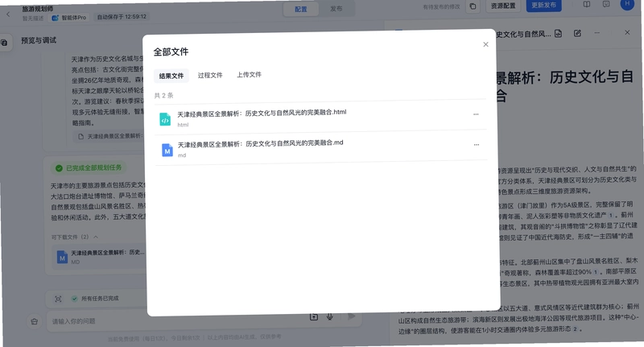Click the 资源配置 button
The height and width of the screenshot is (347, 644).
pos(503,6)
